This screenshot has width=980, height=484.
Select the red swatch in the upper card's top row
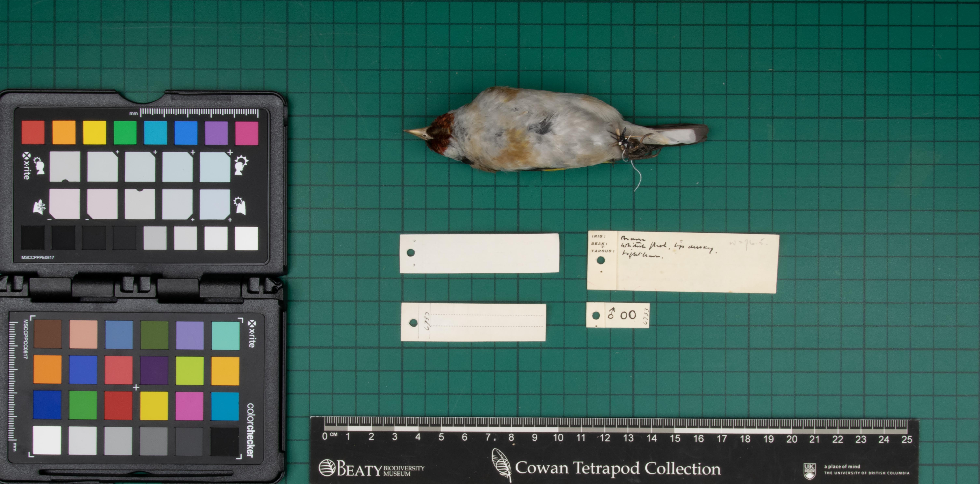33,132
